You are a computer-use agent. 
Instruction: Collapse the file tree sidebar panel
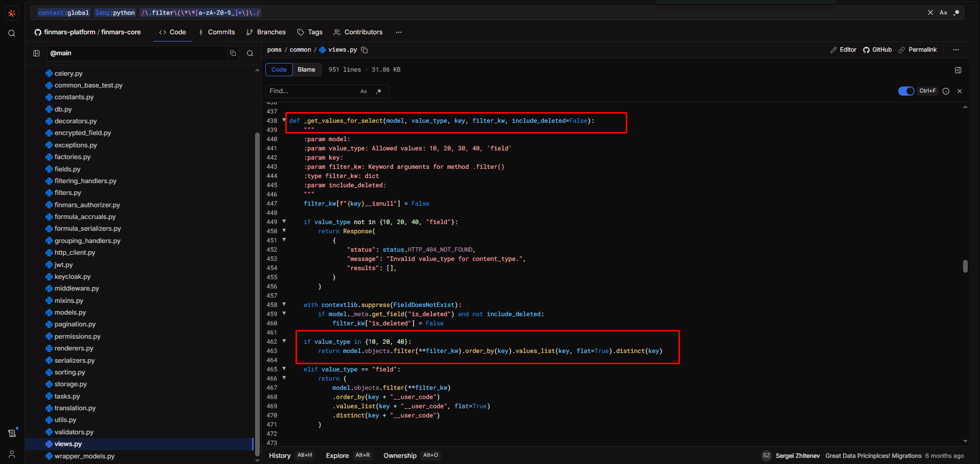[36, 53]
